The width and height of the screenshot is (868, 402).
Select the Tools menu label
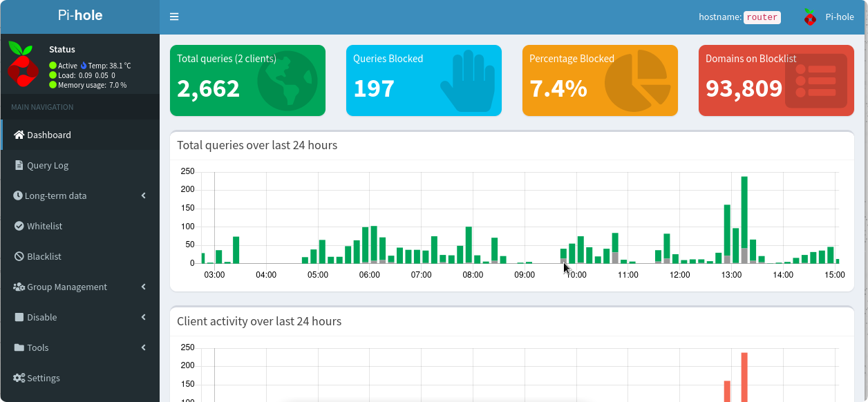pyautogui.click(x=38, y=347)
